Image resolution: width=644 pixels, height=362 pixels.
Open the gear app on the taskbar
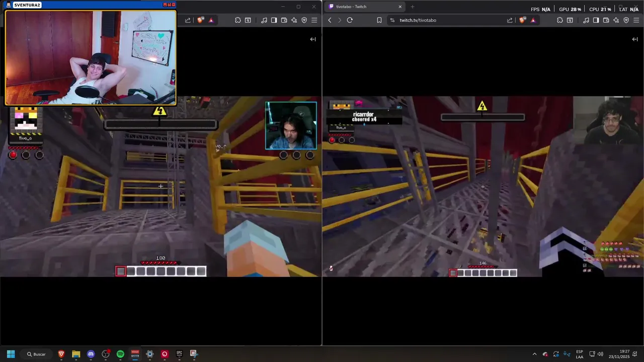click(149, 354)
